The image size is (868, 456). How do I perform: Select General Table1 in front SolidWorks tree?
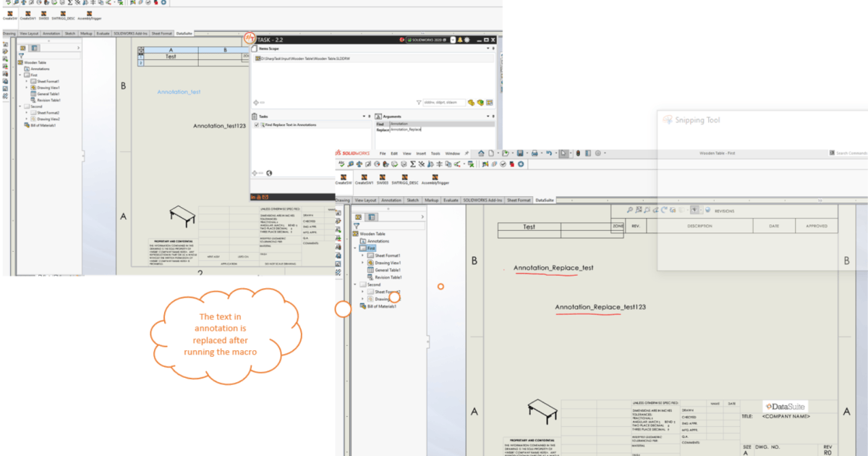(388, 270)
